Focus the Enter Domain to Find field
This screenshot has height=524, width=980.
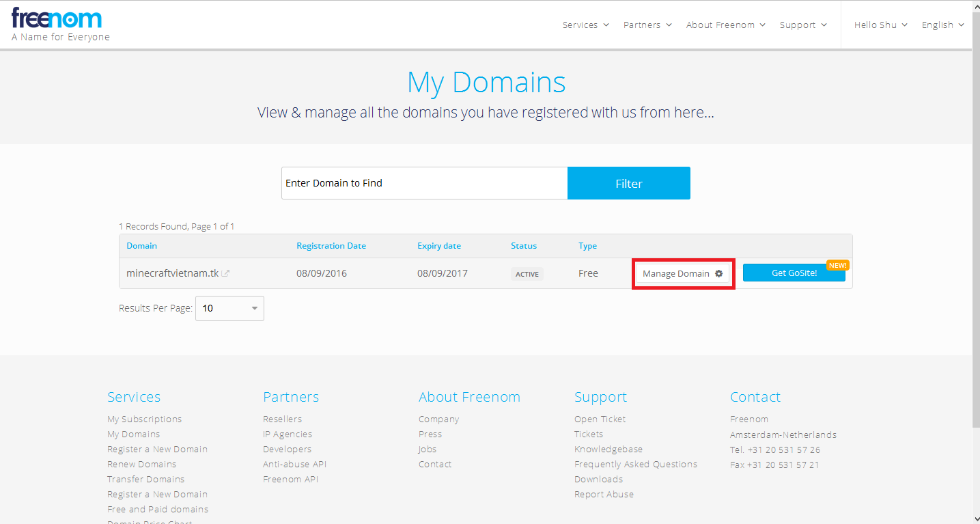[x=424, y=183]
